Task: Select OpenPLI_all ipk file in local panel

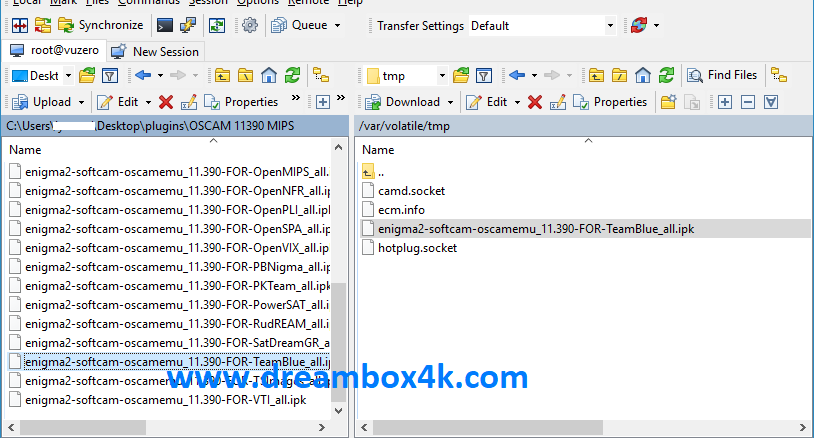Action: [169, 210]
